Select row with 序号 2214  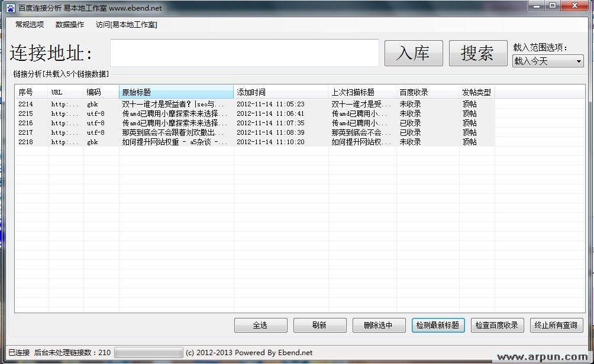click(x=255, y=104)
